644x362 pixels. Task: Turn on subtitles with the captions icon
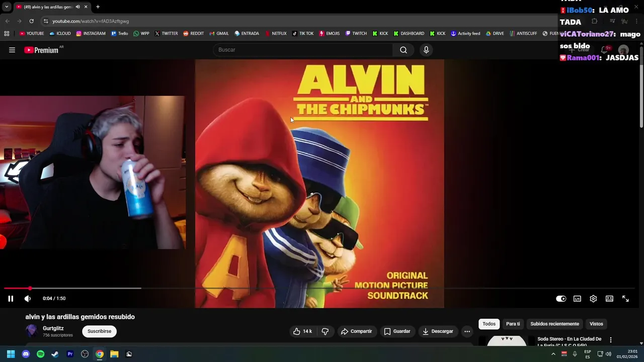coord(577,299)
